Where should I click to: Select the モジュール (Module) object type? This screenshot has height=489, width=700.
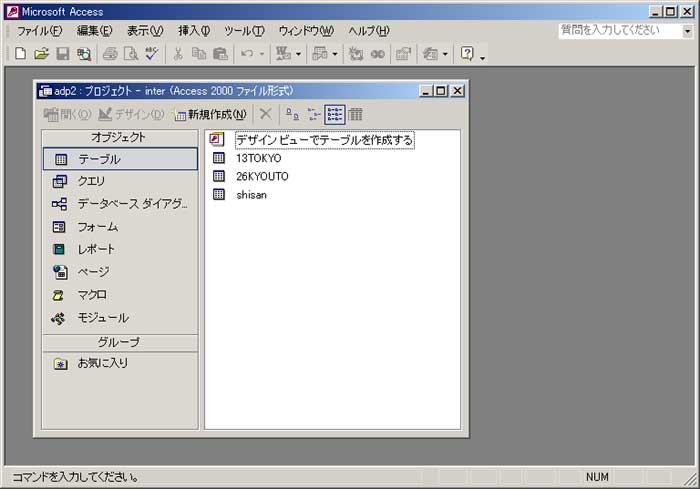[102, 318]
